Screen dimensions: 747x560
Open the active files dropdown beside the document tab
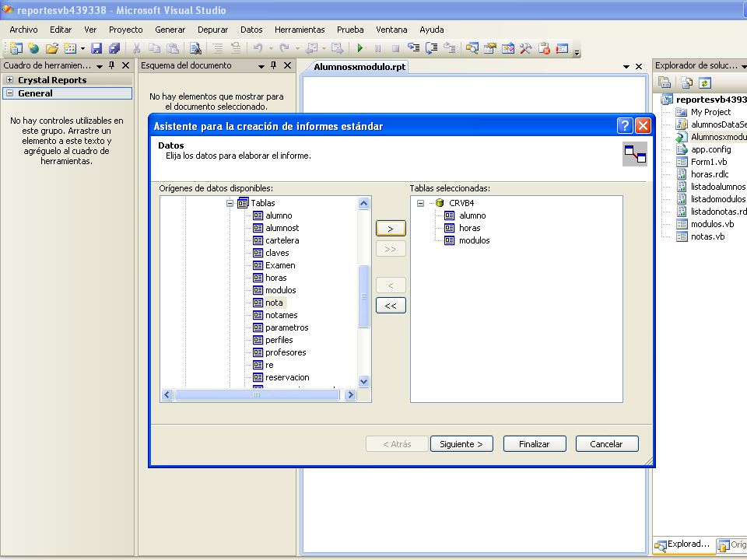(x=626, y=67)
